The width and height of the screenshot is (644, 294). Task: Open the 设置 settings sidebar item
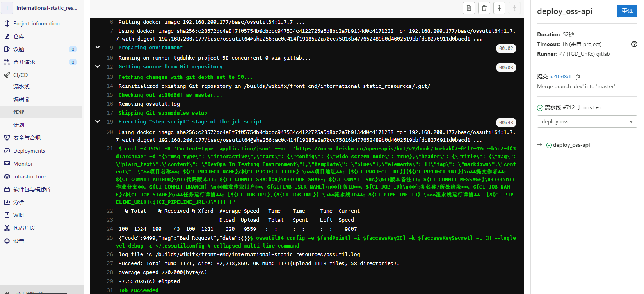click(x=19, y=241)
